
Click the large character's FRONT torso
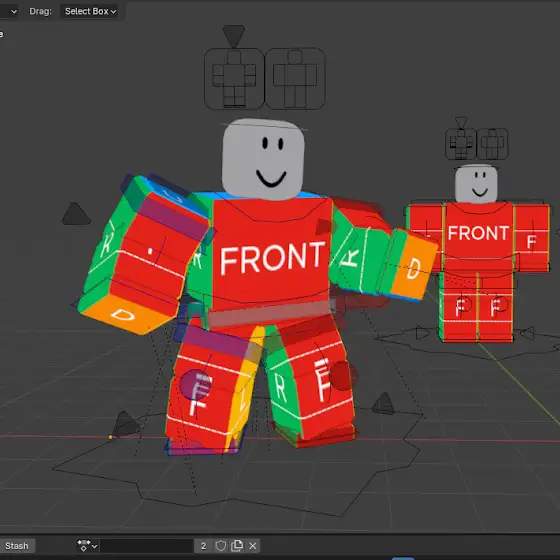[271, 255]
